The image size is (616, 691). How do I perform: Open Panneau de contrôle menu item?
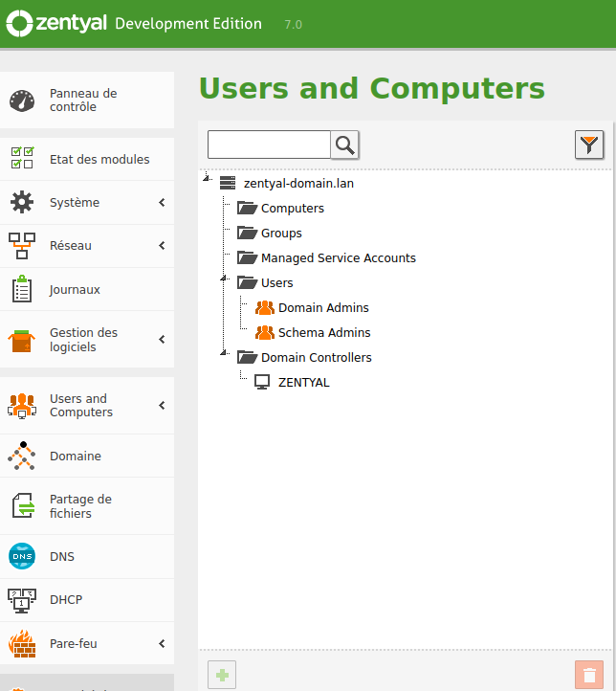pos(87,100)
